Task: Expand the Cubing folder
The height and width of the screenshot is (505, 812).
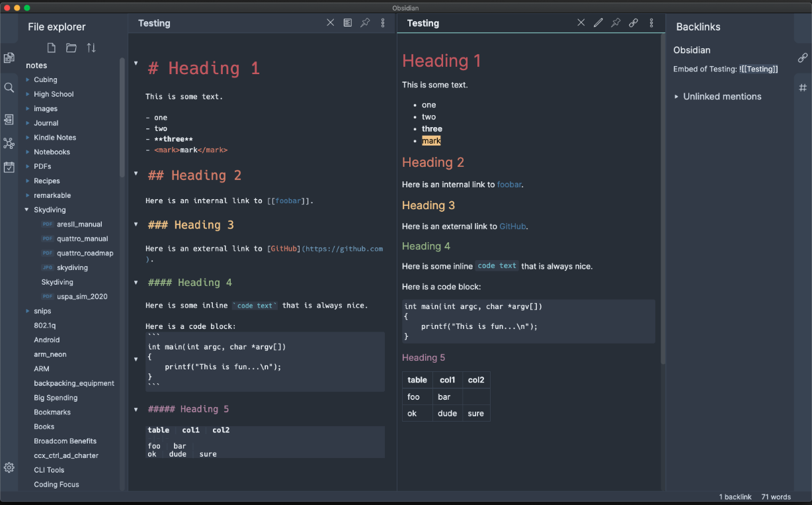Action: [x=28, y=79]
